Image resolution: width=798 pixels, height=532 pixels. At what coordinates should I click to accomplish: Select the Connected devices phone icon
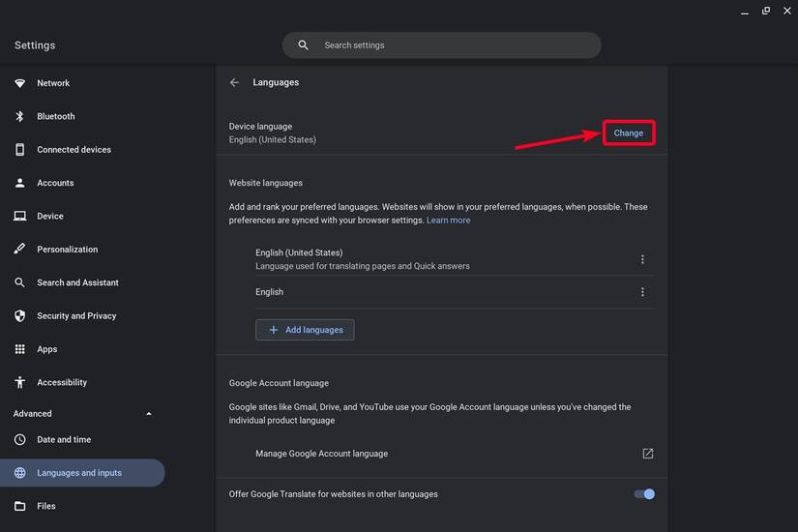click(x=19, y=150)
